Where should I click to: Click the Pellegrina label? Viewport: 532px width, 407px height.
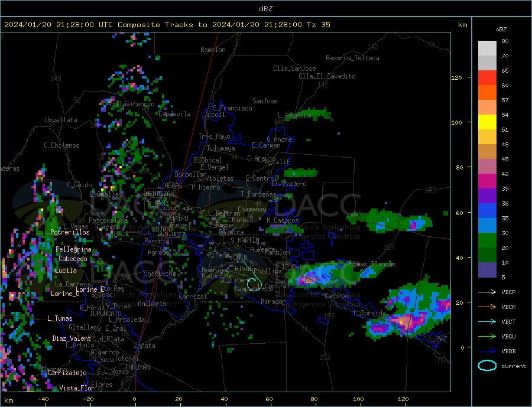coord(74,249)
